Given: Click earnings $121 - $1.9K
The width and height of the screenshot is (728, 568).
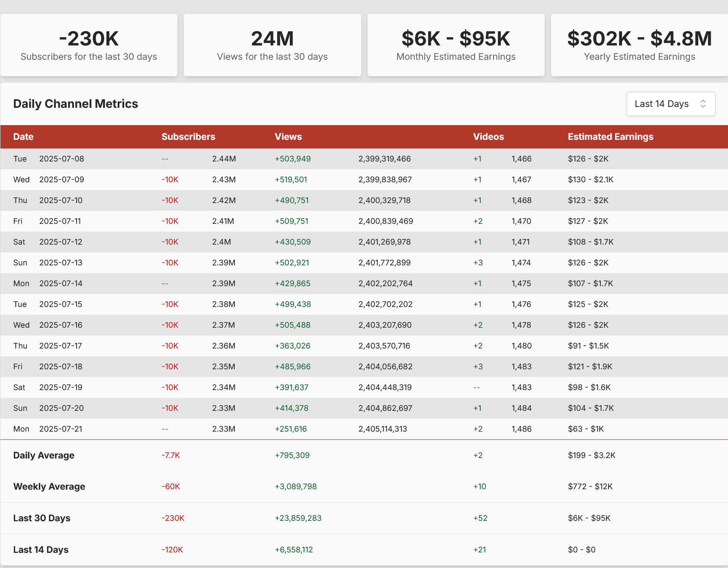Looking at the screenshot, I should coord(590,367).
